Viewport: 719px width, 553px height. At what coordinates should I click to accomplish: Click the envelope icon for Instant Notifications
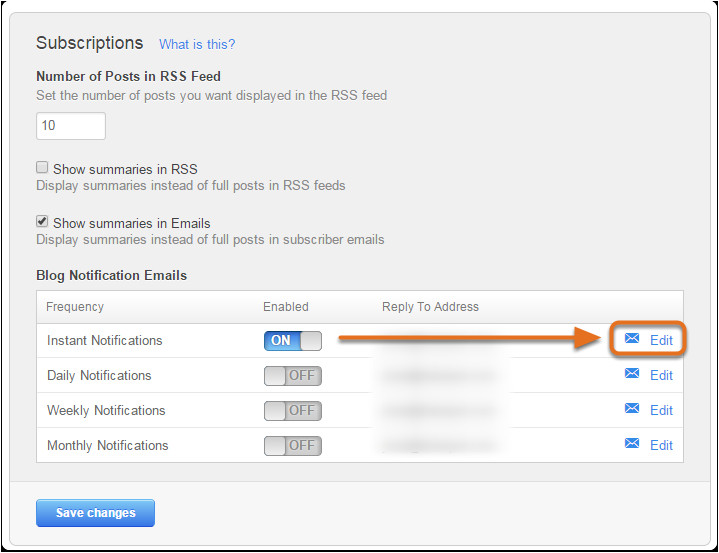[631, 339]
